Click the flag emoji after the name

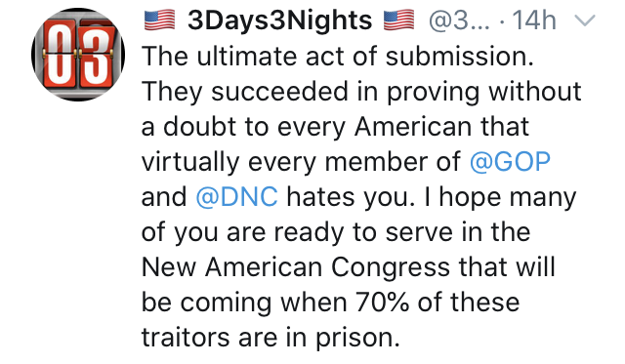(x=398, y=20)
